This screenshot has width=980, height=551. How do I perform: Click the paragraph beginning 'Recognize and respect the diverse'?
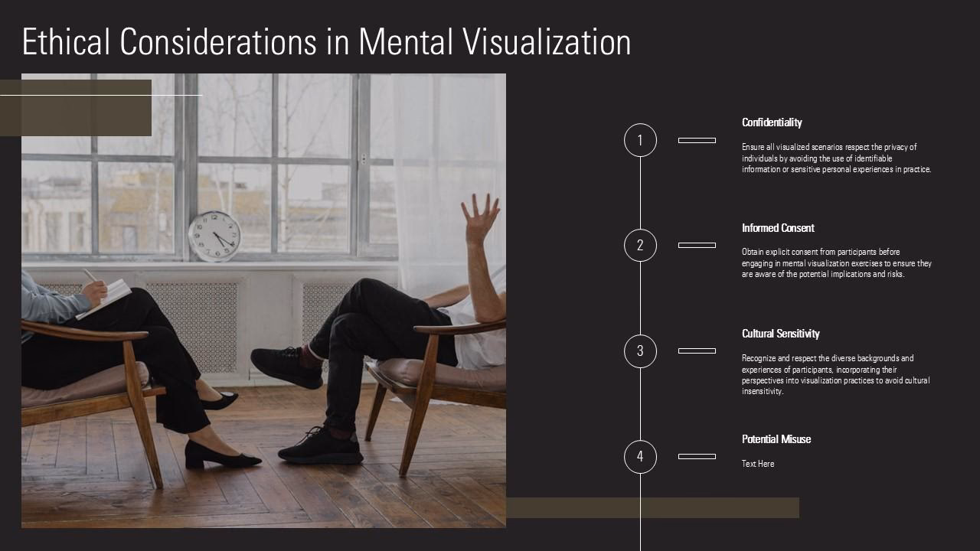(836, 374)
